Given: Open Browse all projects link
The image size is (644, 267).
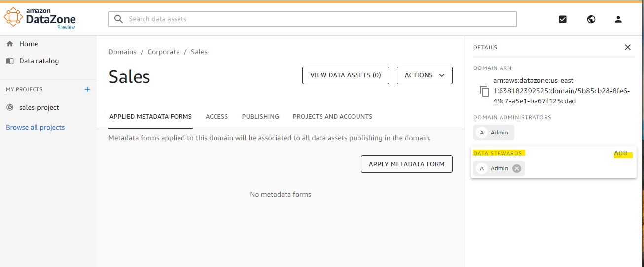Looking at the screenshot, I should click(x=36, y=127).
